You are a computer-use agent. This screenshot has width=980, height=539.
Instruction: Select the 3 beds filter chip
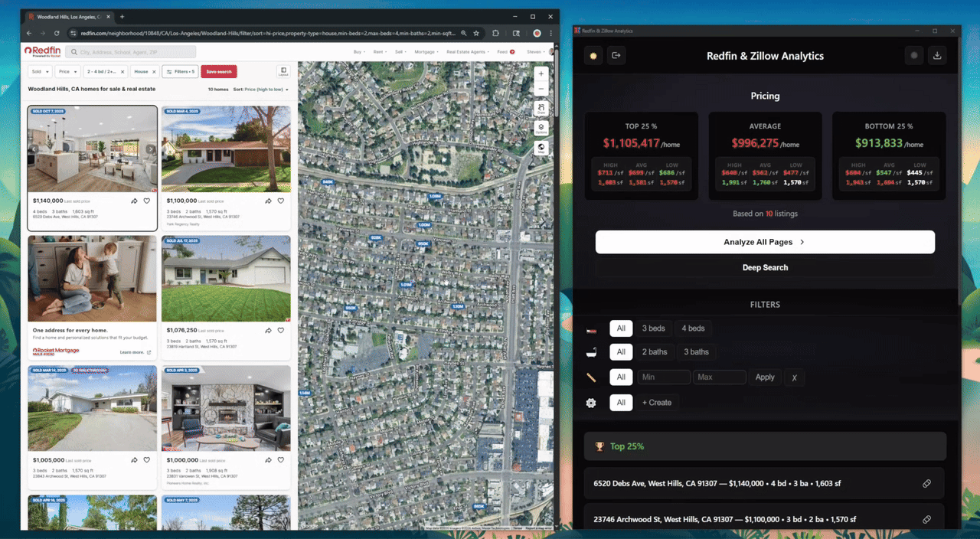coord(654,328)
